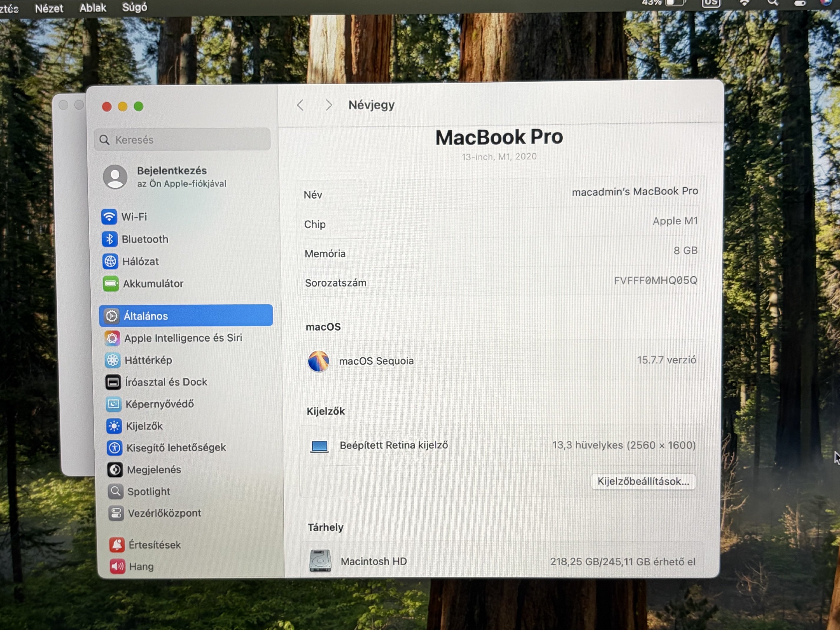Open Értesítések bell icon

[x=117, y=545]
